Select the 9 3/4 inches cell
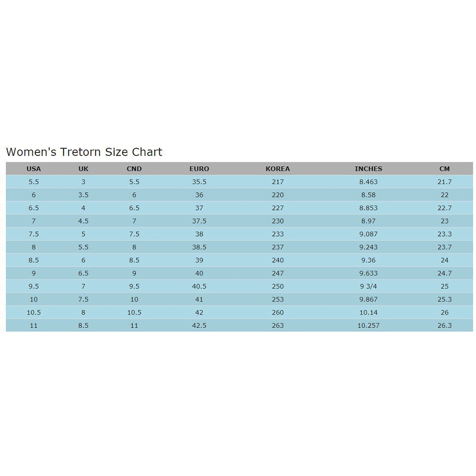This screenshot has height=476, width=476. point(368,286)
